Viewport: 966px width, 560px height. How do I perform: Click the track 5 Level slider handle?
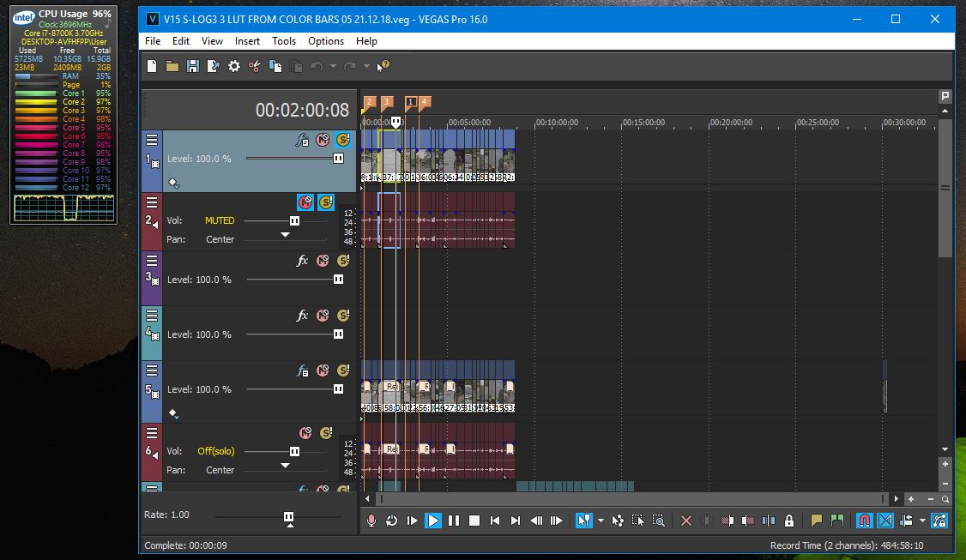click(x=338, y=389)
